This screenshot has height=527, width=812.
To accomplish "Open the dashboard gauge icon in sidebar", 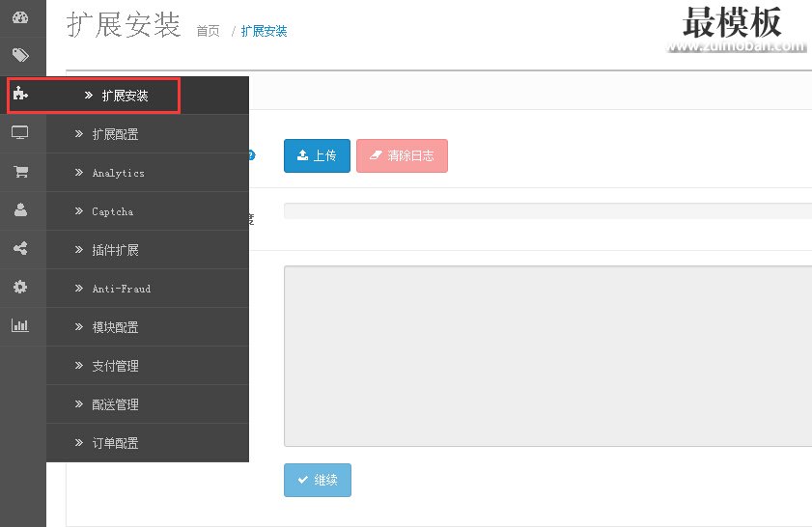I will (x=20, y=17).
